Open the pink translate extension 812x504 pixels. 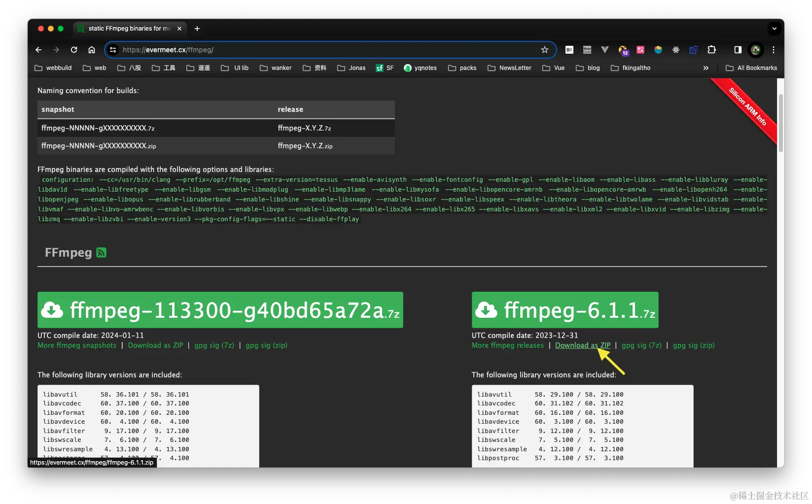coord(640,50)
